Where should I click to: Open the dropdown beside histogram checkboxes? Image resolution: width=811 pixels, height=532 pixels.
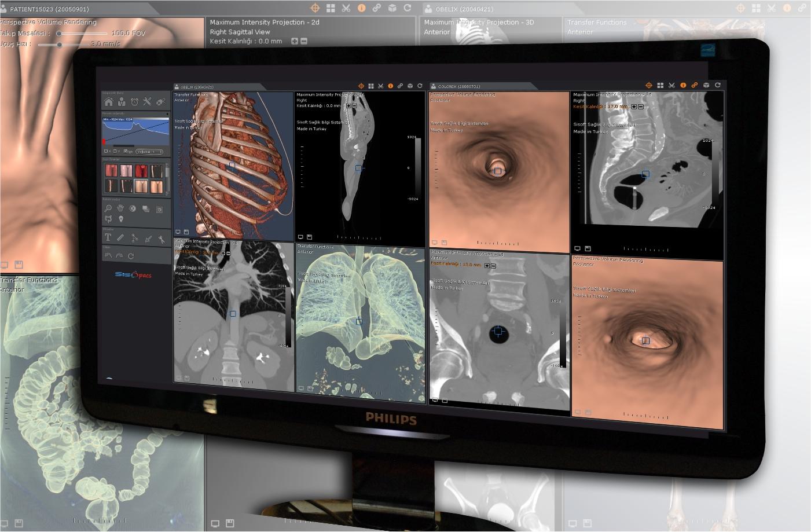point(149,152)
